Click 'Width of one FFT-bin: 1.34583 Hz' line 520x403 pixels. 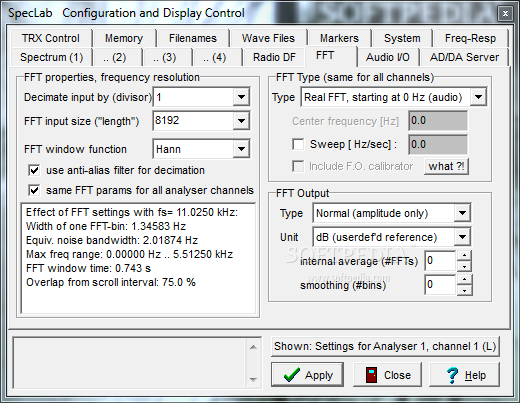click(x=106, y=226)
